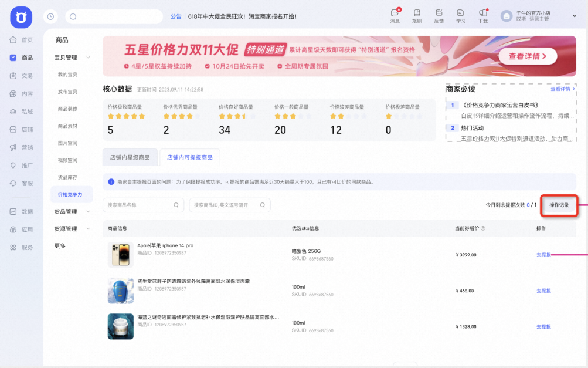Open 图片空间 submenu item

point(67,143)
